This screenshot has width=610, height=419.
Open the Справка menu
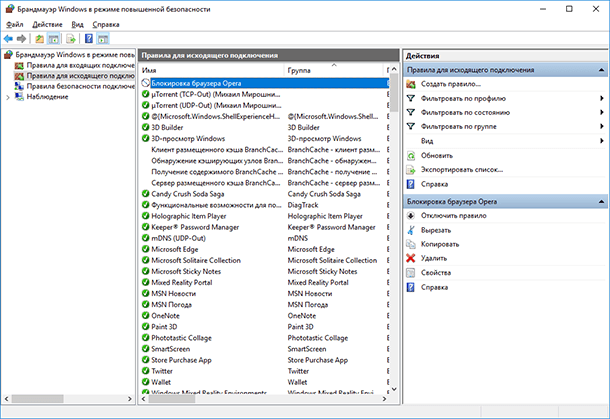(106, 25)
